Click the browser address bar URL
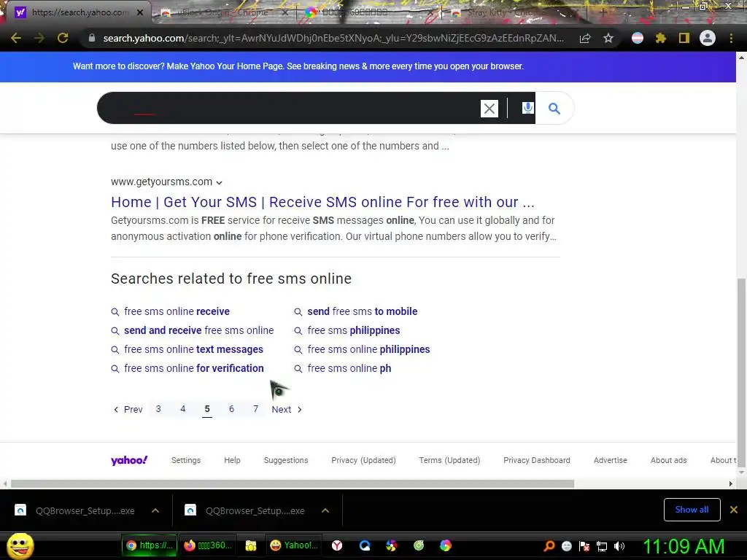The width and height of the screenshot is (747, 560). click(x=333, y=38)
